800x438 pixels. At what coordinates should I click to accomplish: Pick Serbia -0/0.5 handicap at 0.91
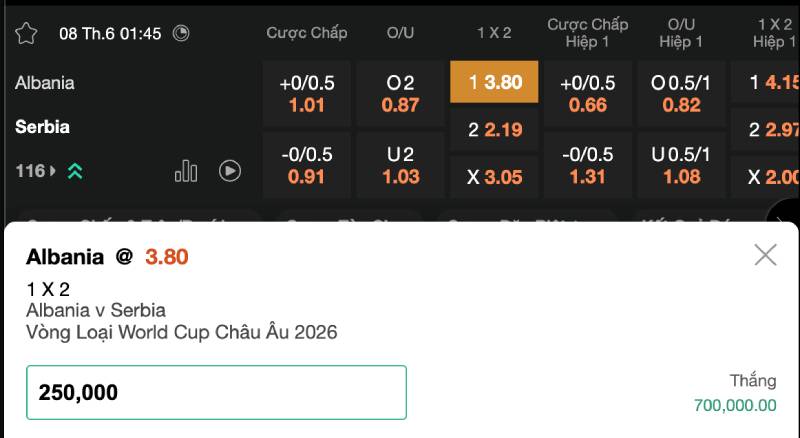pyautogui.click(x=307, y=165)
